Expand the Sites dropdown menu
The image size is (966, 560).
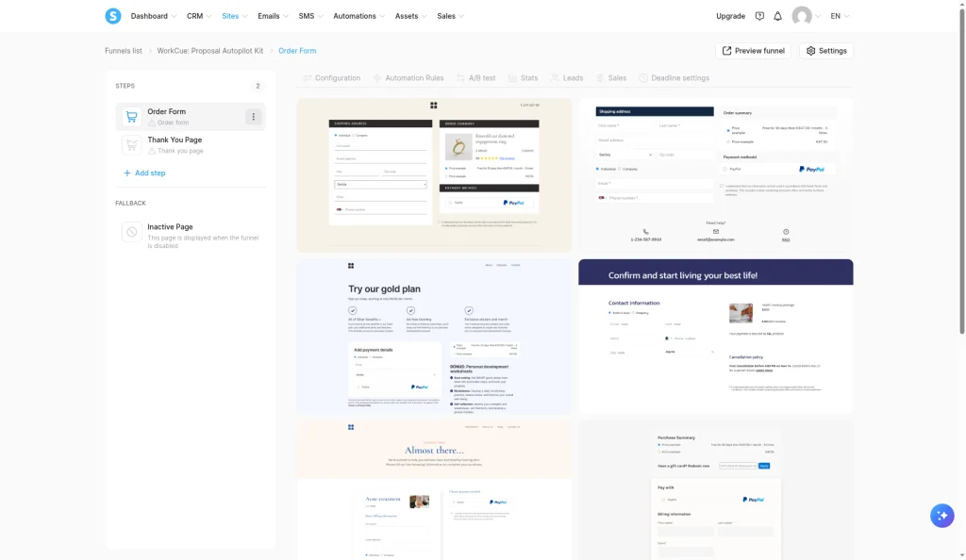235,16
